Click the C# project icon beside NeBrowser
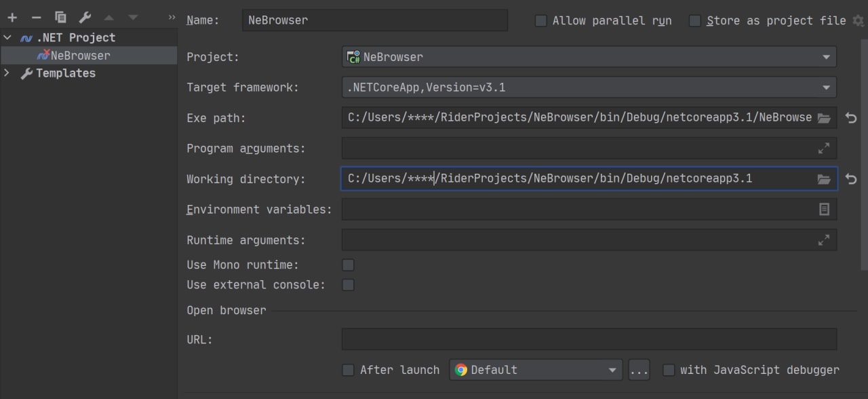The image size is (868, 399). [353, 57]
